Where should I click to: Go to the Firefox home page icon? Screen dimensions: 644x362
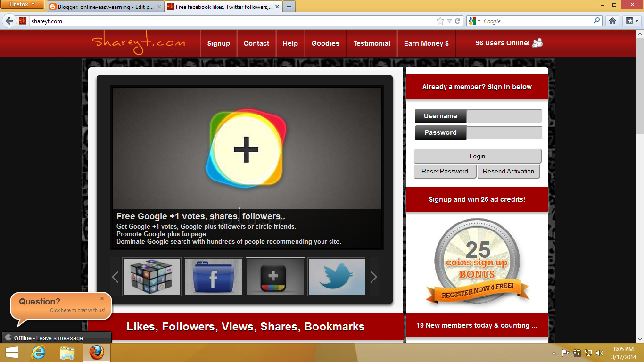click(612, 21)
